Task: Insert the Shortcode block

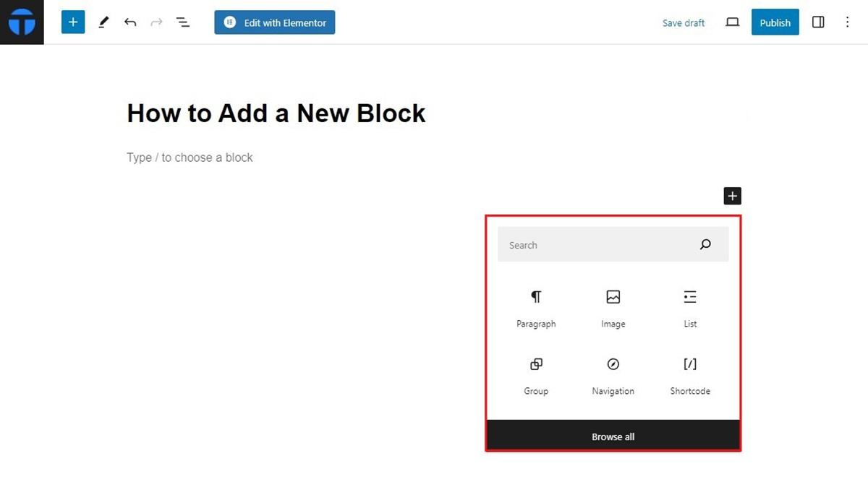Action: click(x=690, y=375)
